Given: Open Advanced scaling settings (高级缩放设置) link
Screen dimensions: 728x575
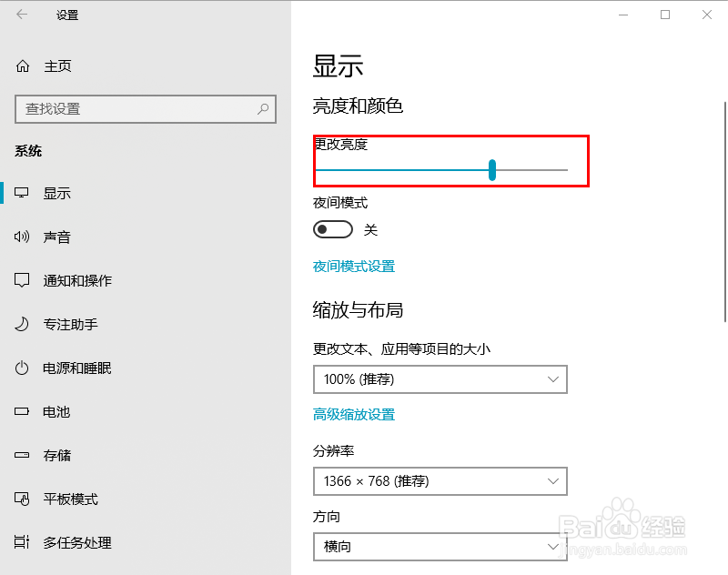Looking at the screenshot, I should 354,415.
